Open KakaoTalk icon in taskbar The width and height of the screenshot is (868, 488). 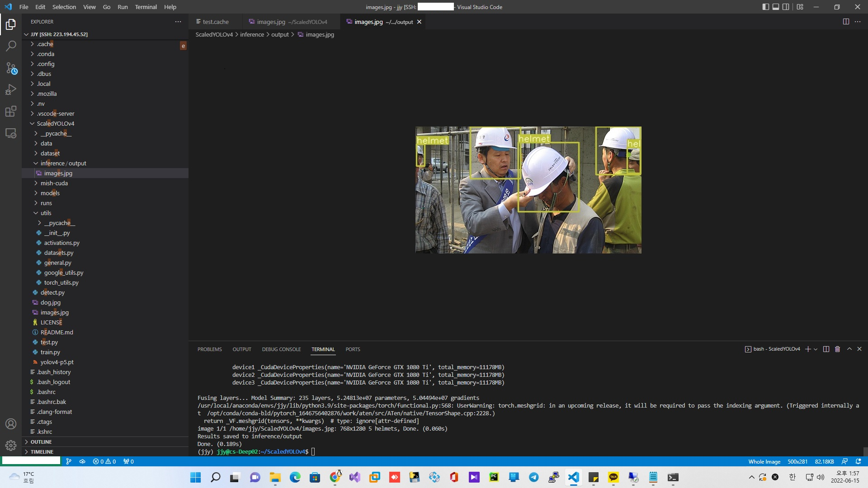pyautogui.click(x=613, y=477)
